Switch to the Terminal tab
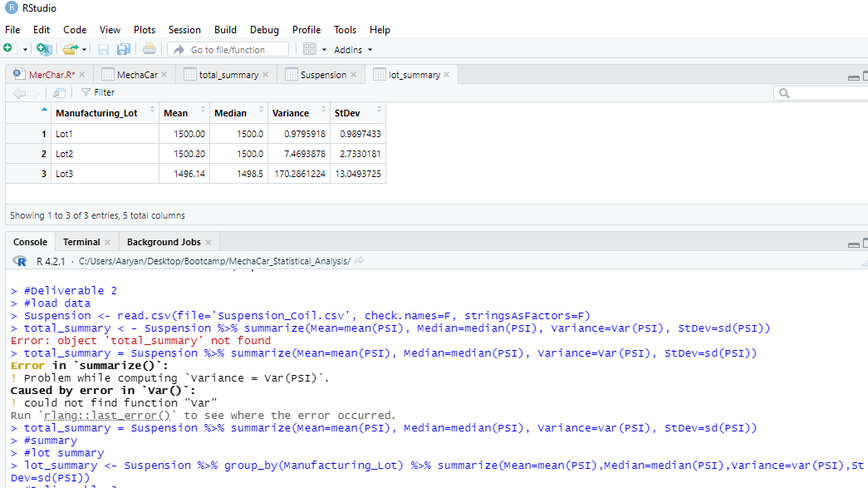 [x=81, y=241]
